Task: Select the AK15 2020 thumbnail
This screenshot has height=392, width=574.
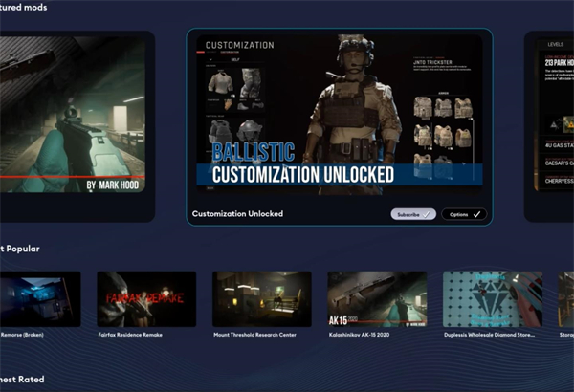Action: tap(377, 299)
